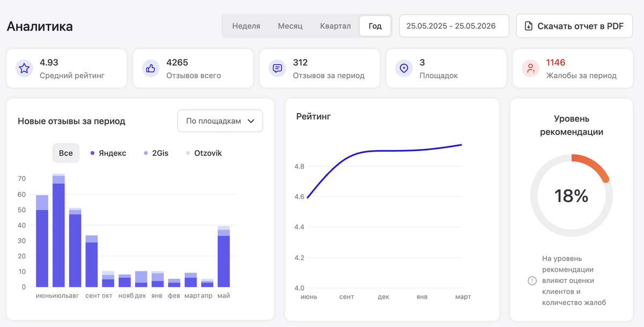Click the star icon beside average rating
644x327 pixels.
24,69
